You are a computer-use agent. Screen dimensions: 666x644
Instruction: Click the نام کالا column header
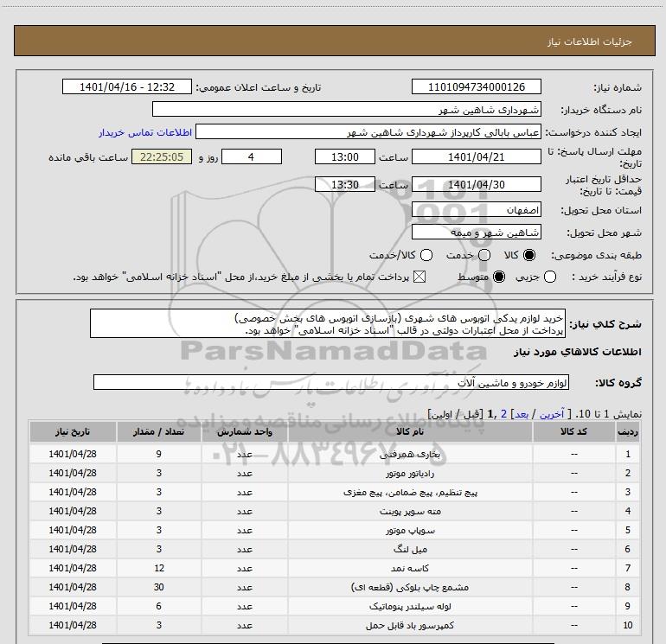pos(410,431)
